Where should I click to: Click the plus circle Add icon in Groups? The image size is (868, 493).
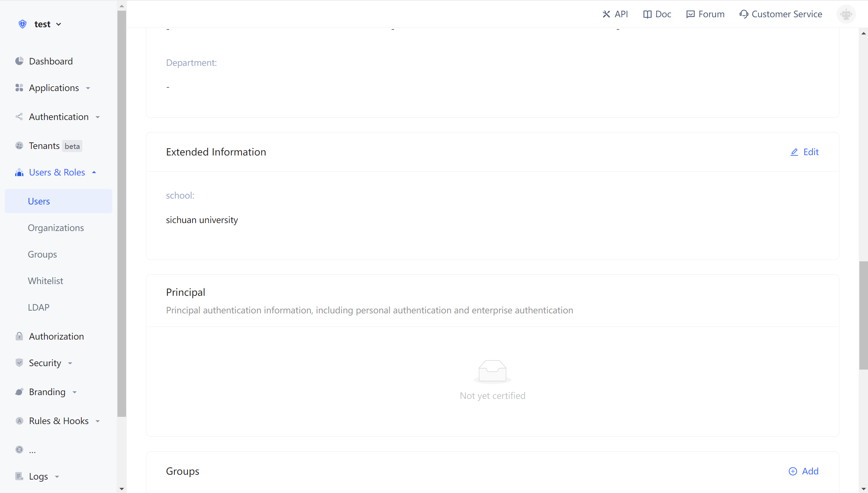[x=793, y=471]
